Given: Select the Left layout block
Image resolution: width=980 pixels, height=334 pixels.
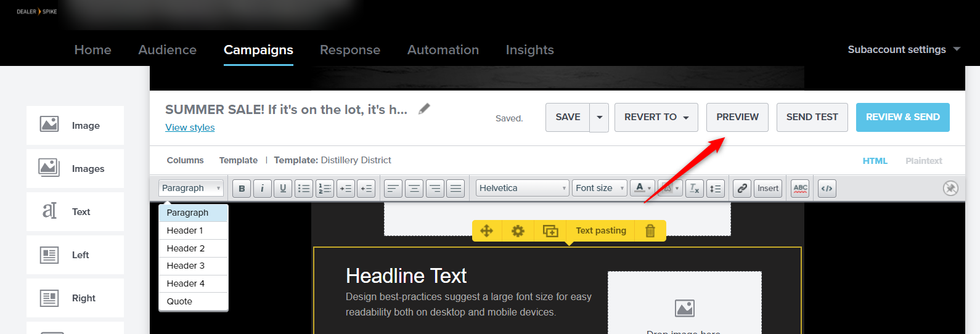Looking at the screenshot, I should pyautogui.click(x=75, y=255).
